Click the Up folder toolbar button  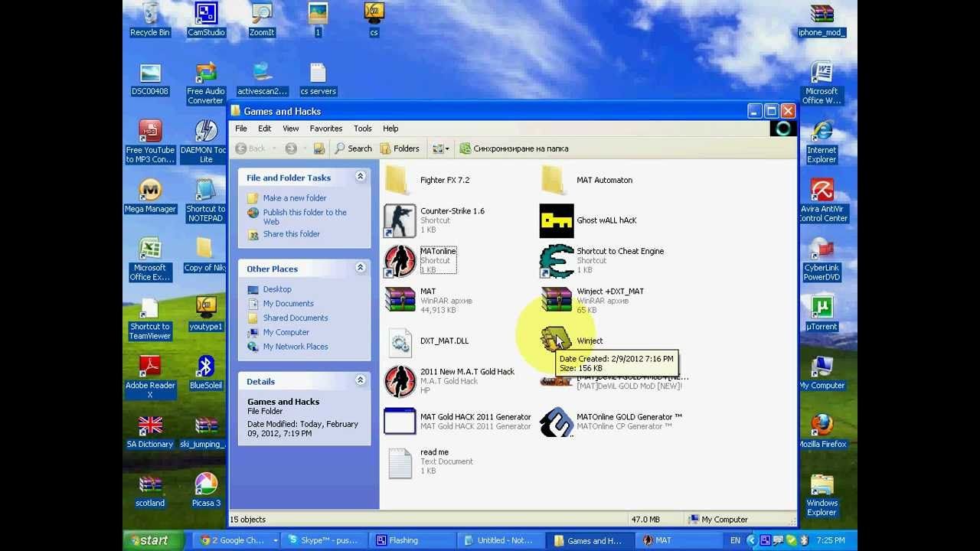pos(319,148)
